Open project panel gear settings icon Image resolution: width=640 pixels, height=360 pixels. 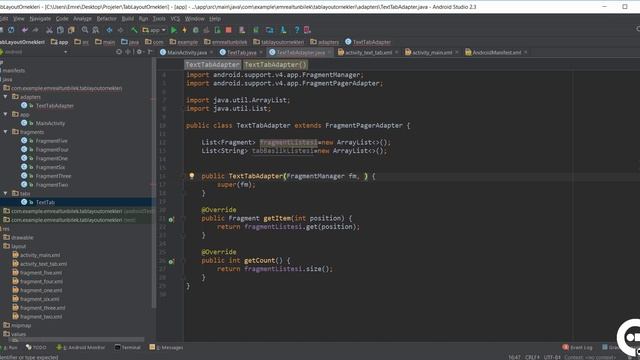(139, 52)
